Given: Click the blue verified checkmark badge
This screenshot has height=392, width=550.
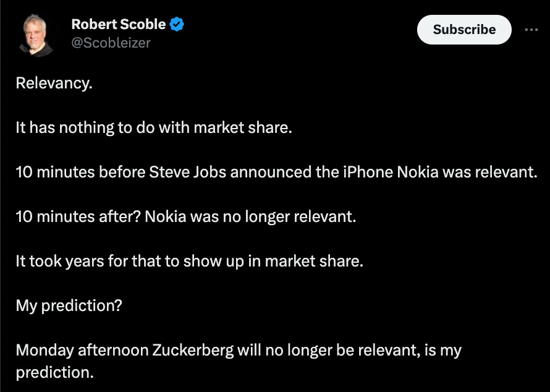Looking at the screenshot, I should tap(177, 25).
